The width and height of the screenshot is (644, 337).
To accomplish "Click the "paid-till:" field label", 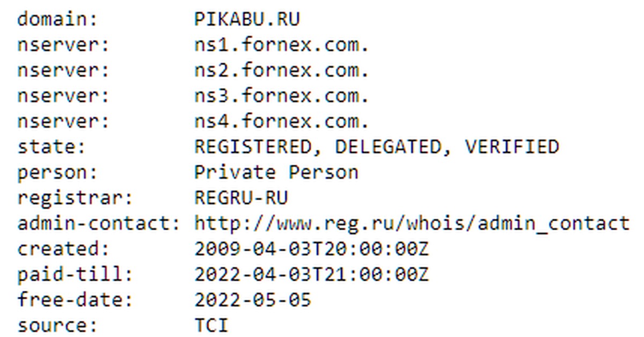I will coord(75,274).
